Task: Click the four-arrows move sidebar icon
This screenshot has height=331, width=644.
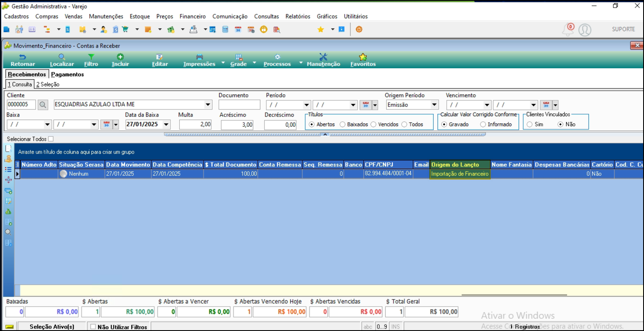Action: pyautogui.click(x=8, y=180)
